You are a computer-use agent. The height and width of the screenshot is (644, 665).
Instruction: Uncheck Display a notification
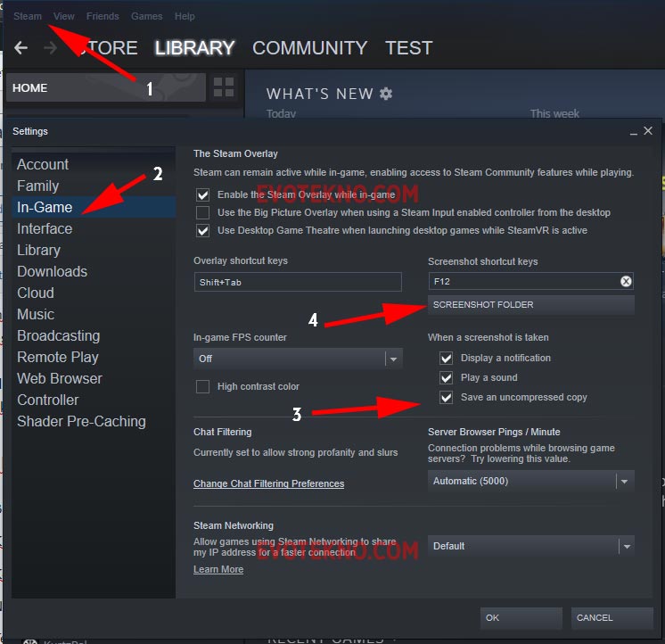pos(447,358)
